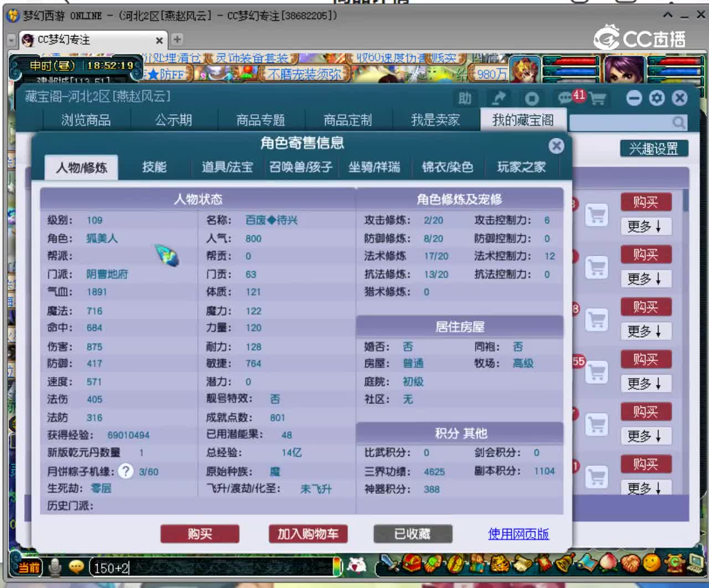The height and width of the screenshot is (588, 709).
Task: Click the cart icon beside 55 badge
Action: pos(597,372)
